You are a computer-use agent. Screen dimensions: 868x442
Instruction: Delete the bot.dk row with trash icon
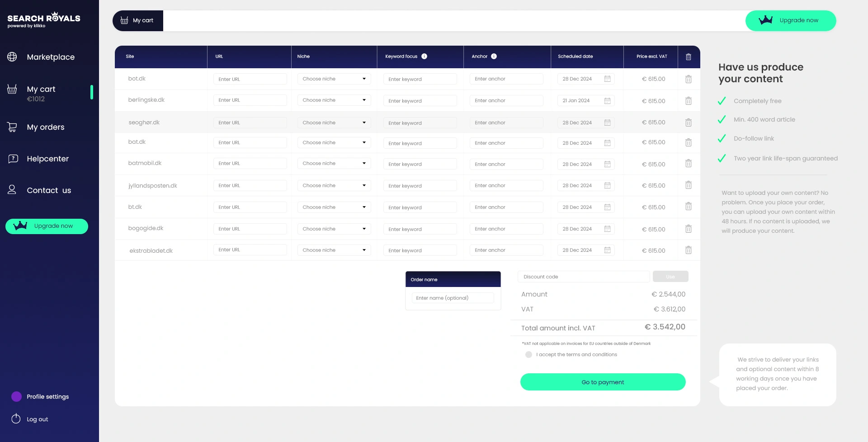coord(688,79)
